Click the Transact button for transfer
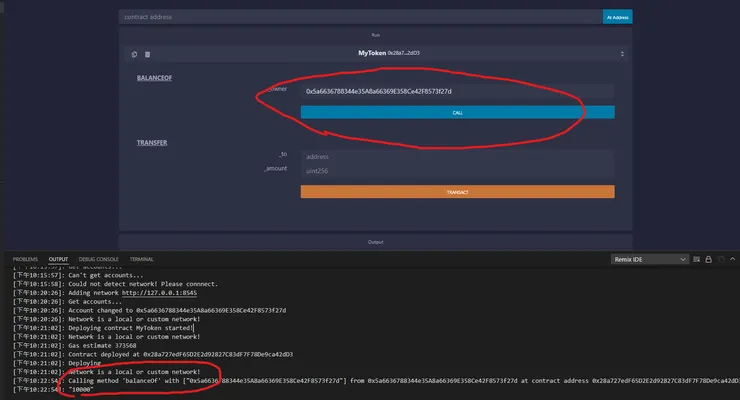 [x=457, y=192]
